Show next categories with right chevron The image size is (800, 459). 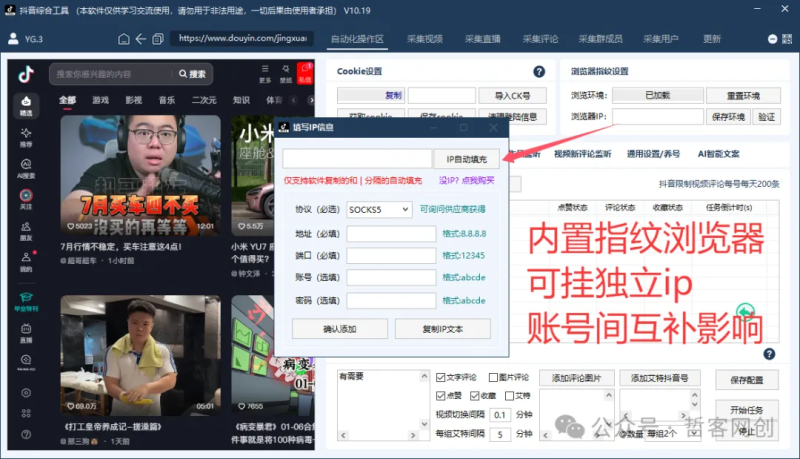tap(310, 100)
